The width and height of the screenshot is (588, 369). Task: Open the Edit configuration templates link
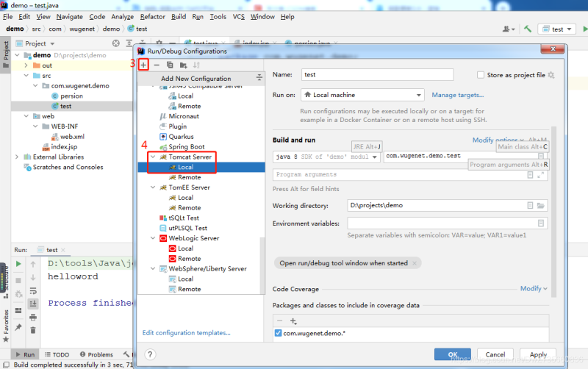[187, 333]
